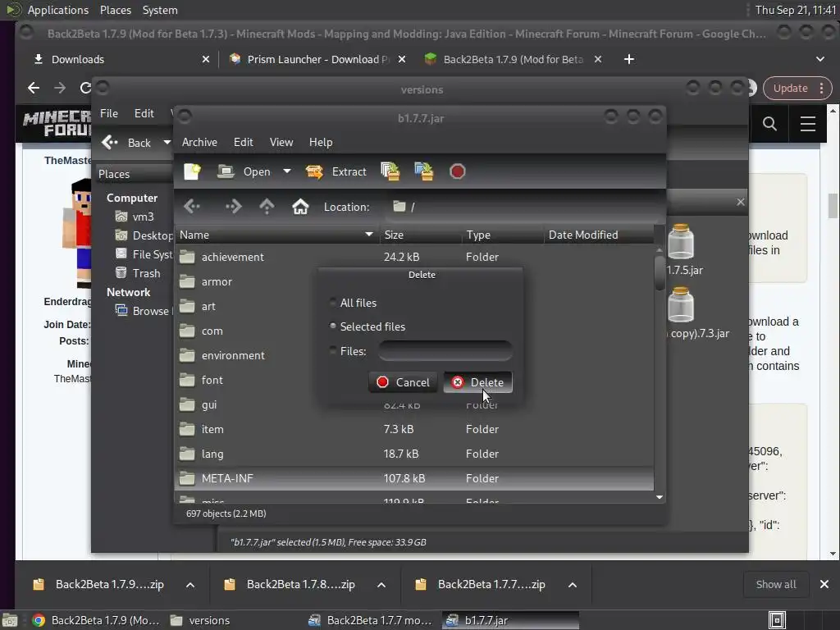Select the achievement folder row
The image size is (840, 630).
click(x=414, y=257)
